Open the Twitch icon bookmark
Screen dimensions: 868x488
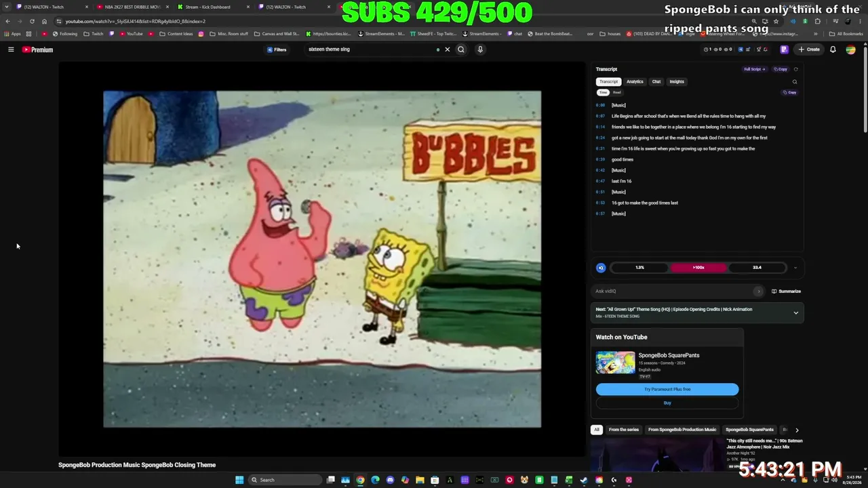pyautogui.click(x=112, y=34)
